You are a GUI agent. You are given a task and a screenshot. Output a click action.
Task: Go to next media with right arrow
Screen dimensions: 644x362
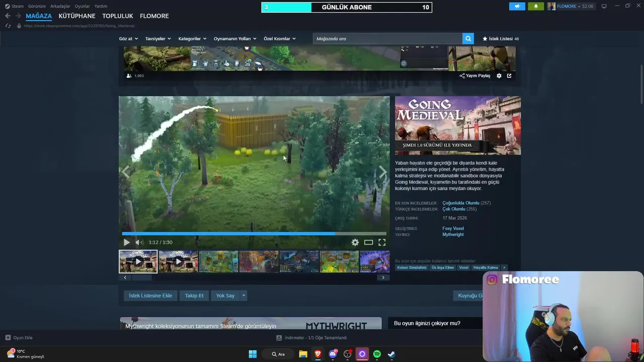point(383,172)
